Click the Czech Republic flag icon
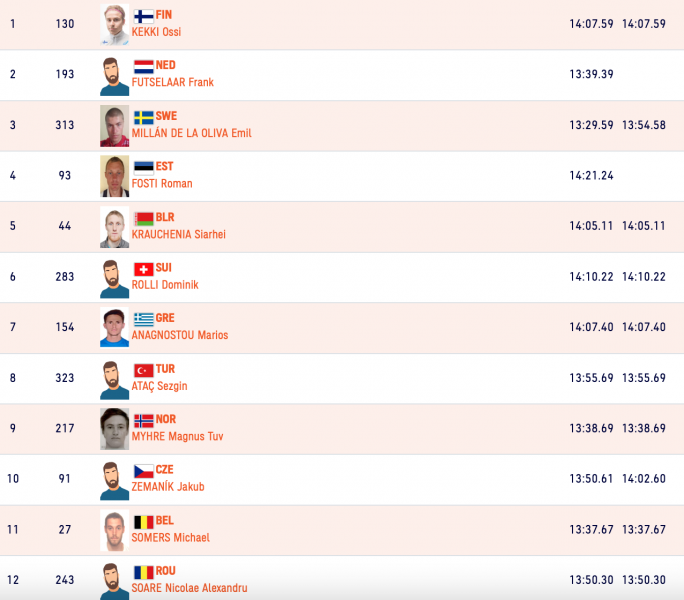 [x=144, y=471]
